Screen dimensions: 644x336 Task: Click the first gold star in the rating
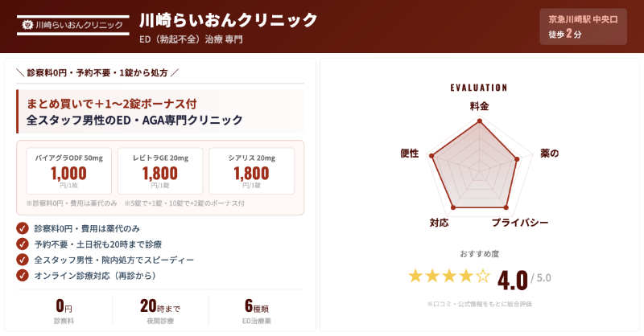click(x=415, y=277)
